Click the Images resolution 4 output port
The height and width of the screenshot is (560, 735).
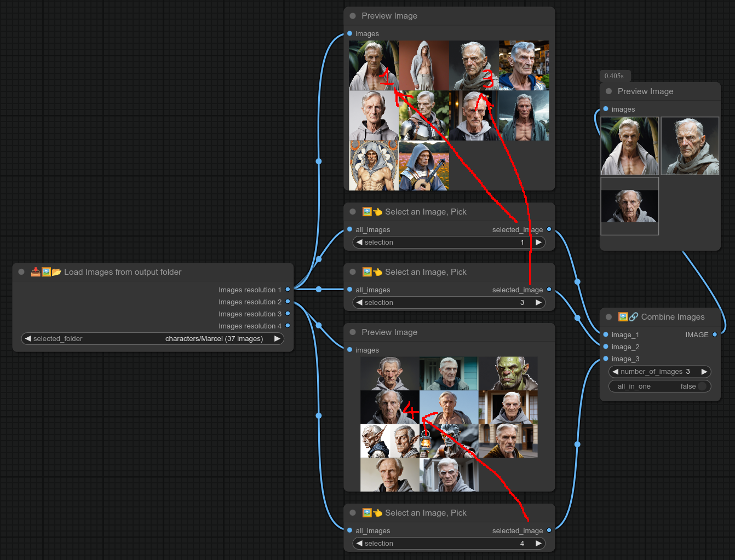288,326
